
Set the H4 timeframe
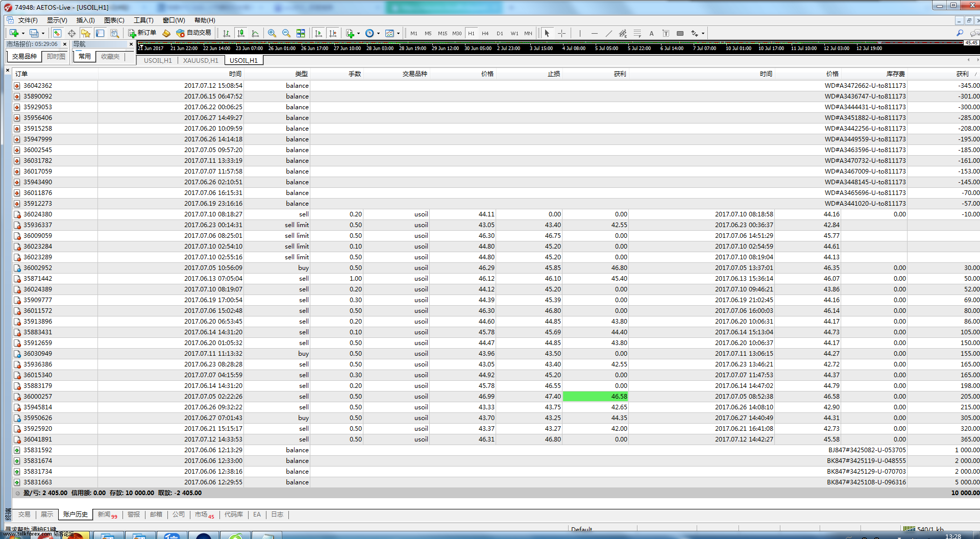(485, 33)
